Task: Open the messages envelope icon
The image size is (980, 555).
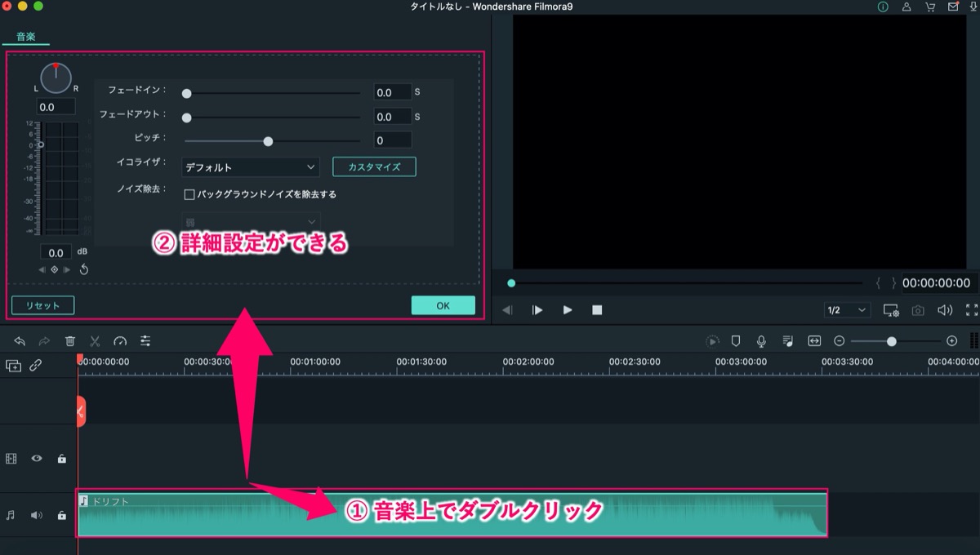Action: click(x=952, y=7)
